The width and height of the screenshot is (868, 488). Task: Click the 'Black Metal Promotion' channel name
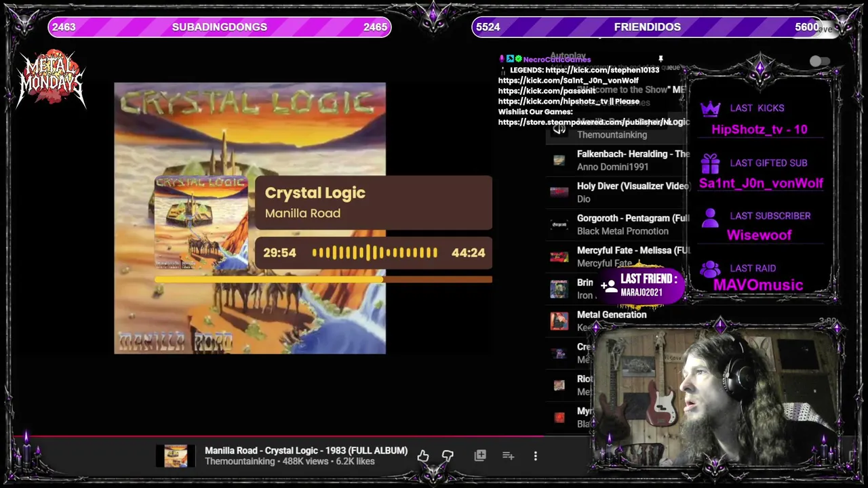[x=623, y=231]
